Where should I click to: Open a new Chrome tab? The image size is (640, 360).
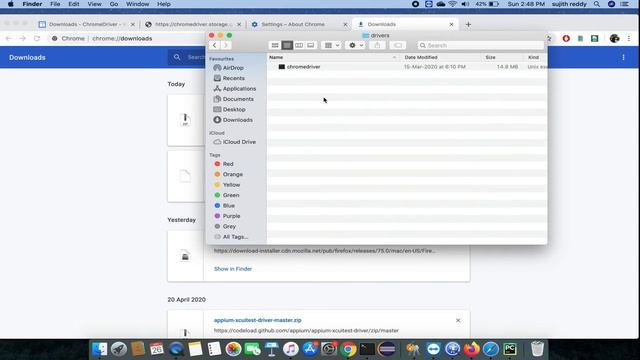pos(468,24)
